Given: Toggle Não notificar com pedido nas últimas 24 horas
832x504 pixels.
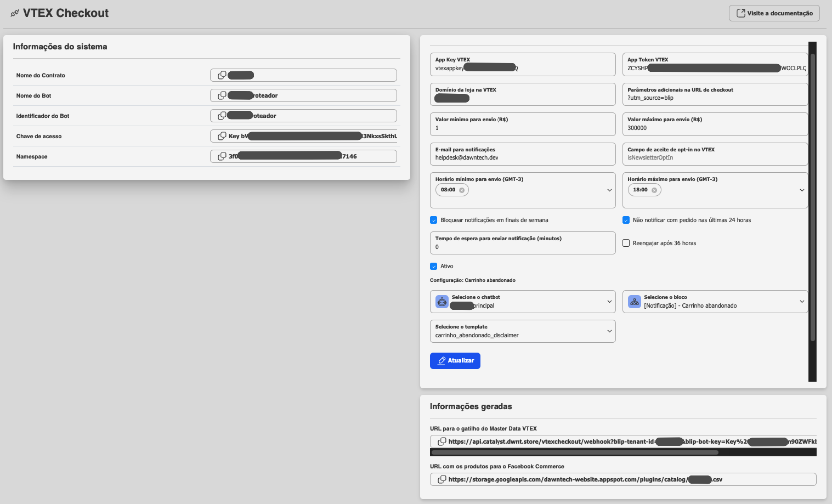Looking at the screenshot, I should click(626, 220).
